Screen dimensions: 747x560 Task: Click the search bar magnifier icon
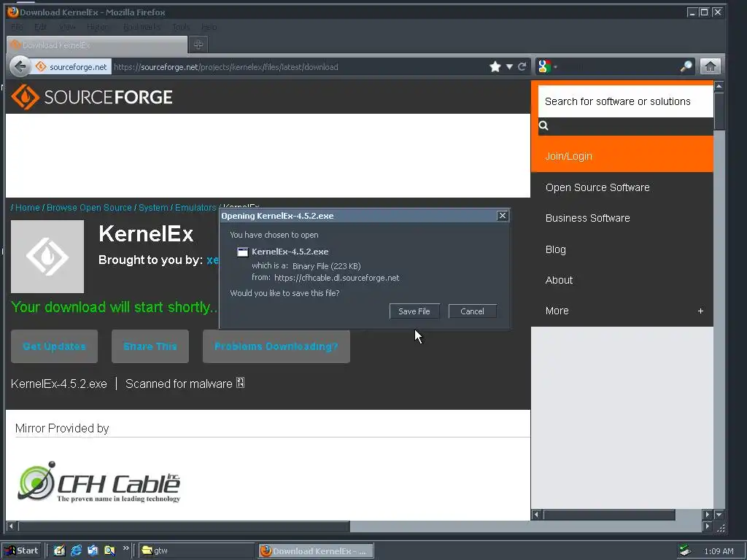coord(686,66)
